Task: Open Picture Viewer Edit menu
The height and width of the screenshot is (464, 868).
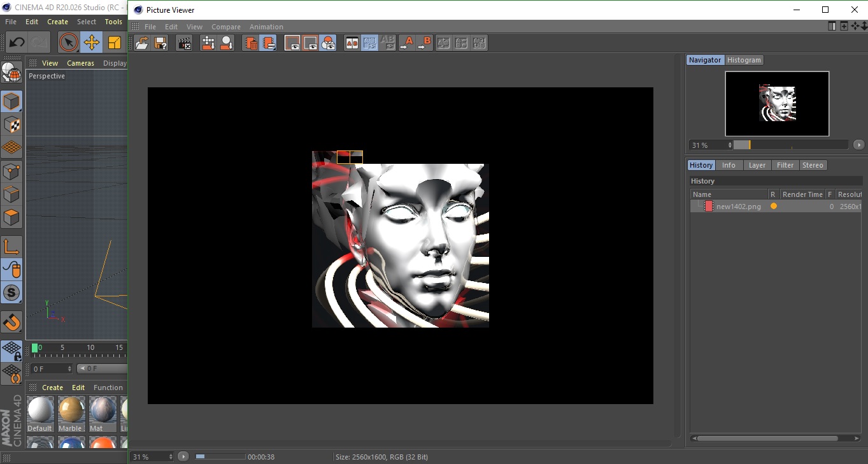Action: coord(171,27)
